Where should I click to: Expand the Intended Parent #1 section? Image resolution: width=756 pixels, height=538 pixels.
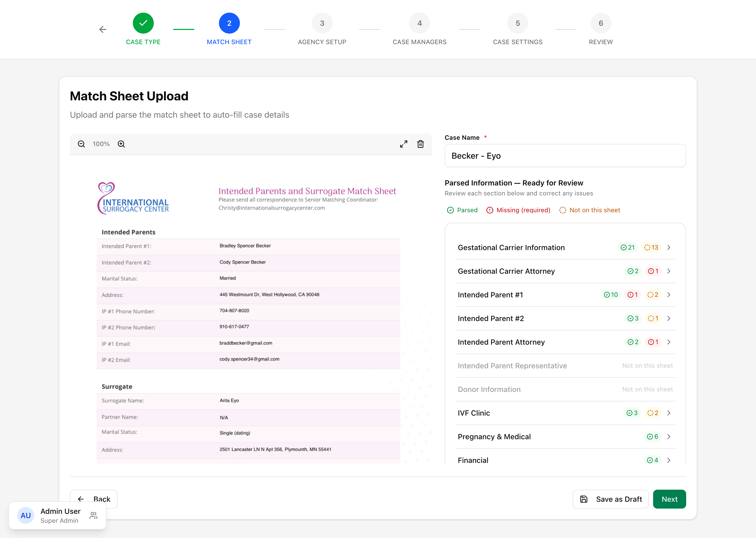565,294
